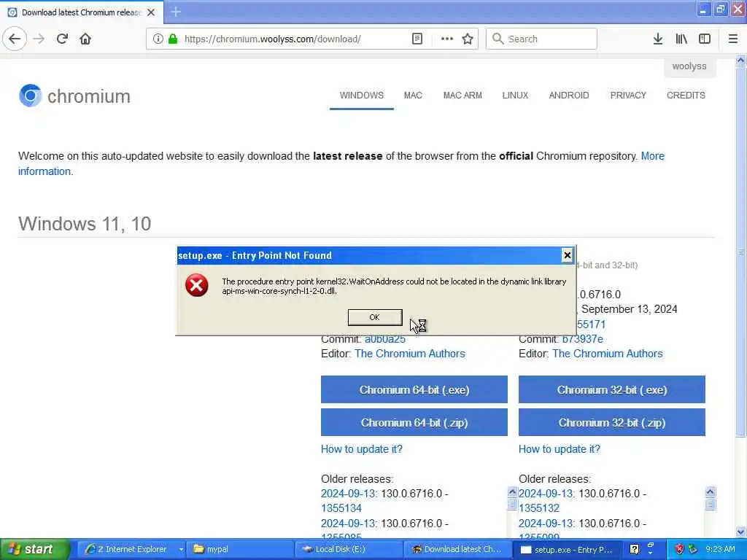Image resolution: width=747 pixels, height=560 pixels.
Task: Click the browser Back arrow button
Action: coord(15,39)
